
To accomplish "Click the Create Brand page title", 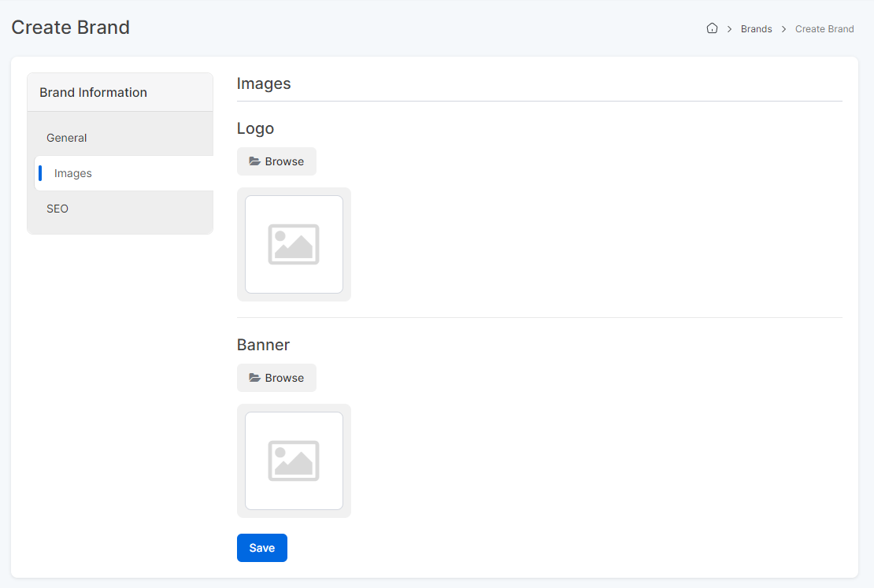I will point(71,28).
